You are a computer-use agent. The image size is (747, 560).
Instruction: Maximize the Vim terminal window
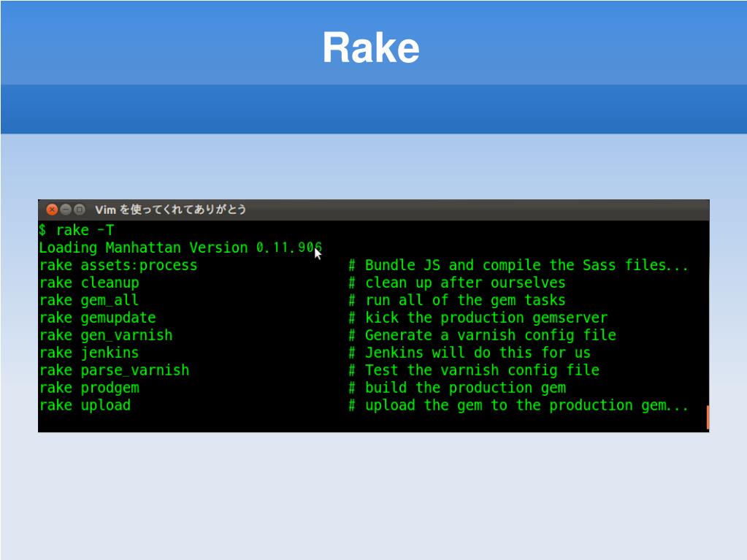(x=80, y=210)
